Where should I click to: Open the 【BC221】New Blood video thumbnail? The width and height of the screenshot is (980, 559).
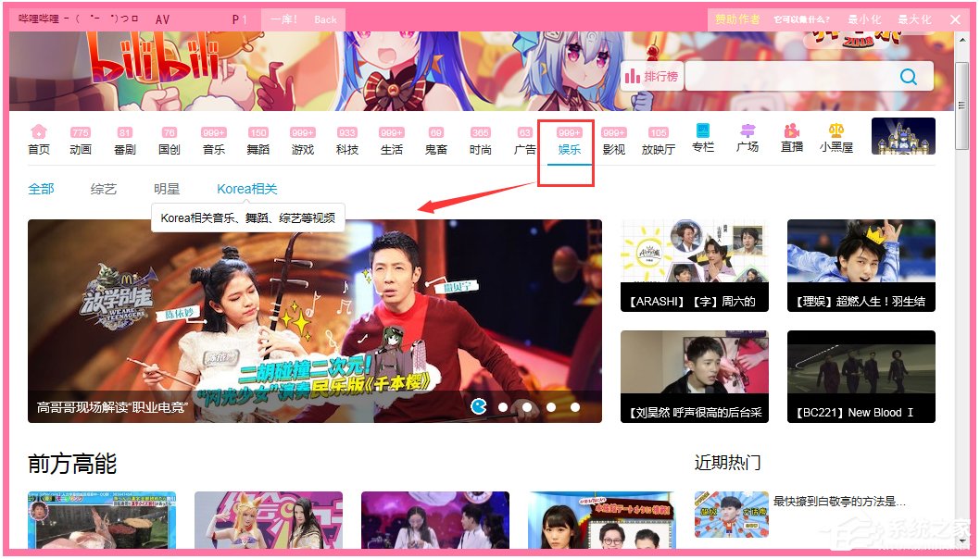tap(861, 377)
